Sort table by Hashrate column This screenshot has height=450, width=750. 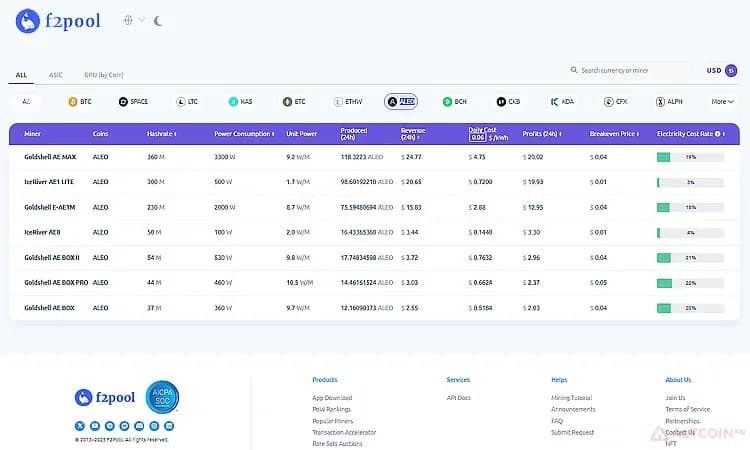point(162,134)
